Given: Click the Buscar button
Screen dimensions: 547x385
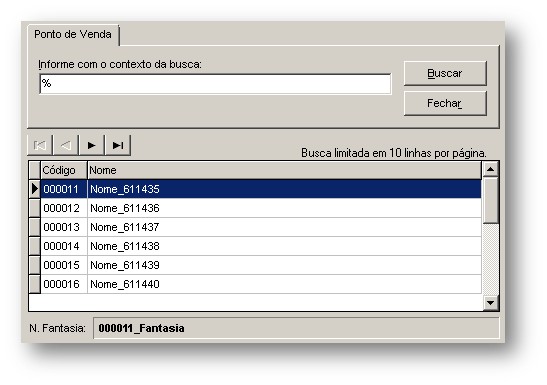Looking at the screenshot, I should [445, 74].
